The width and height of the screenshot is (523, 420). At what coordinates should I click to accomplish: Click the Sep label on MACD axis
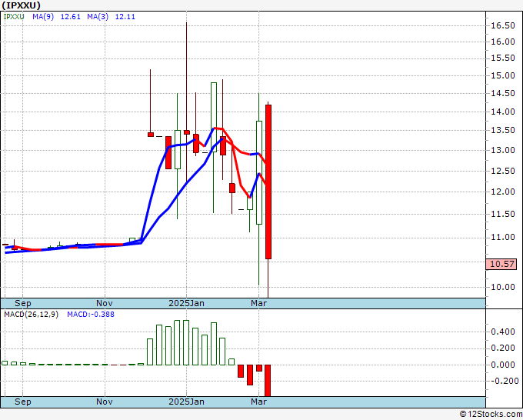[x=22, y=402]
